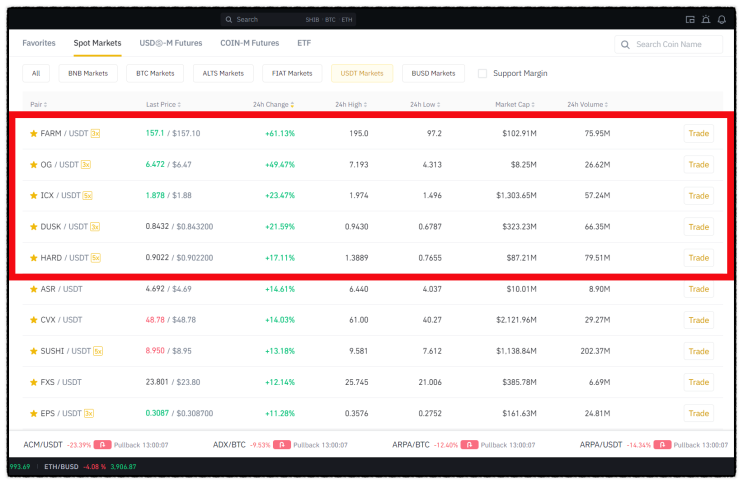
Task: Sort by 24h Low column header
Action: pyautogui.click(x=425, y=105)
